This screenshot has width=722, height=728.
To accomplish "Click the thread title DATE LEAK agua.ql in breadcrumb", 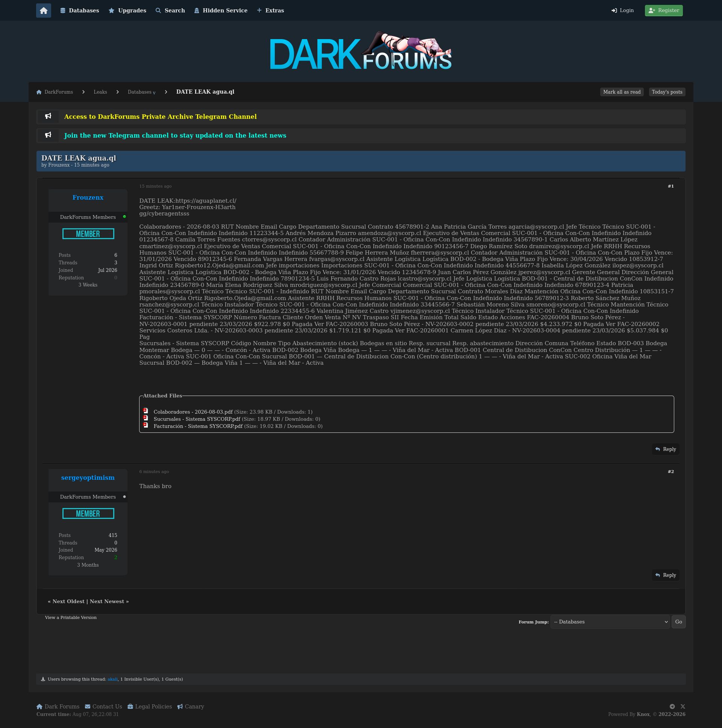I will pyautogui.click(x=205, y=92).
